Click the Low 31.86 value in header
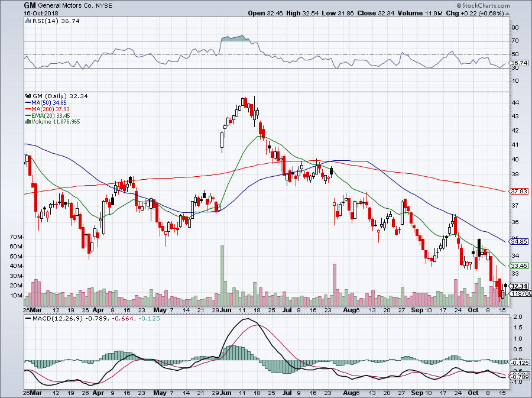 pos(338,13)
